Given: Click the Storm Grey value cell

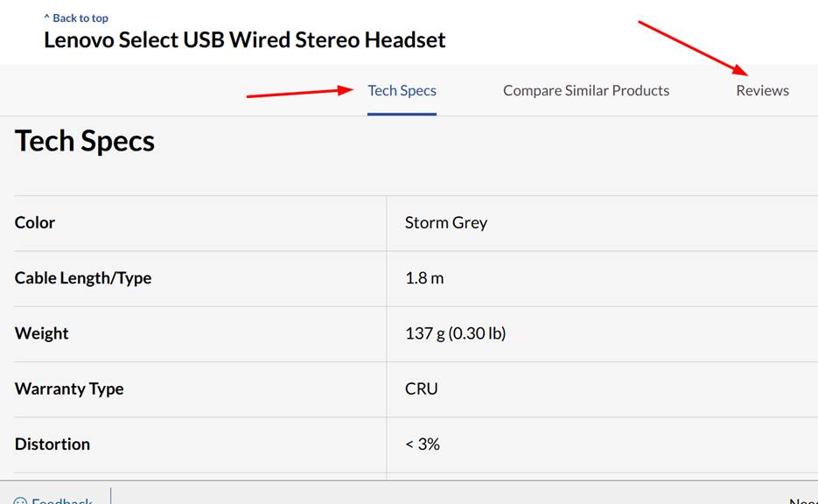Looking at the screenshot, I should 445,222.
